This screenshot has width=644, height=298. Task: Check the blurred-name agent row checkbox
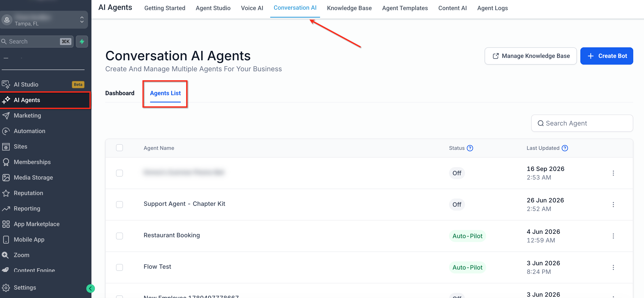[119, 173]
